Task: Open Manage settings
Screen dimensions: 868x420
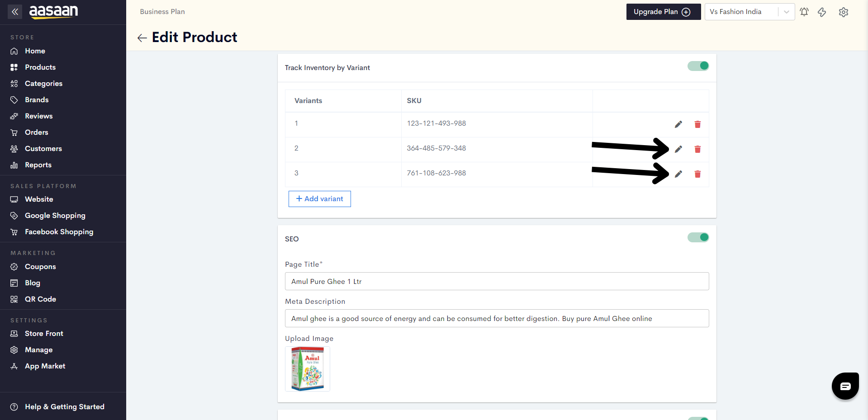Action: (x=38, y=350)
